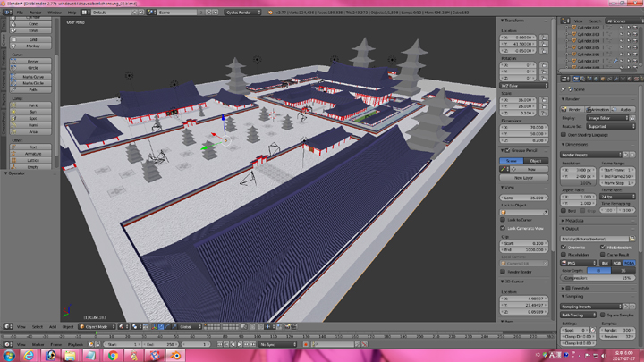This screenshot has height=362, width=644.
Task: Open the Object Mode dropdown
Action: click(97, 327)
